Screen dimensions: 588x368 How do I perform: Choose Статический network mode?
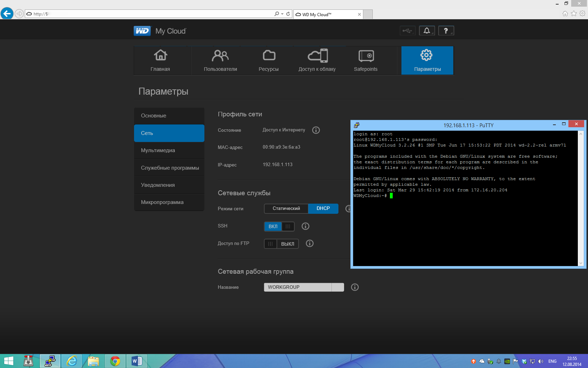286,209
